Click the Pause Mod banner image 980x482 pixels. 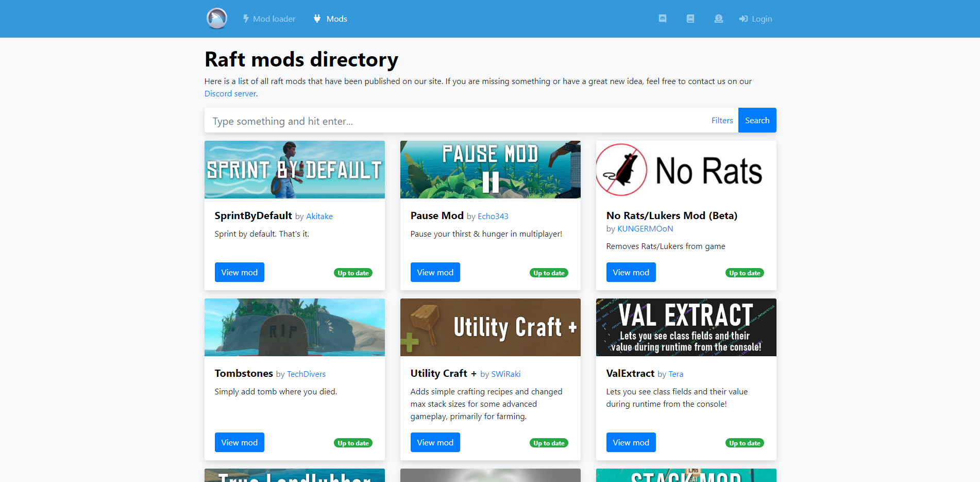pos(490,170)
